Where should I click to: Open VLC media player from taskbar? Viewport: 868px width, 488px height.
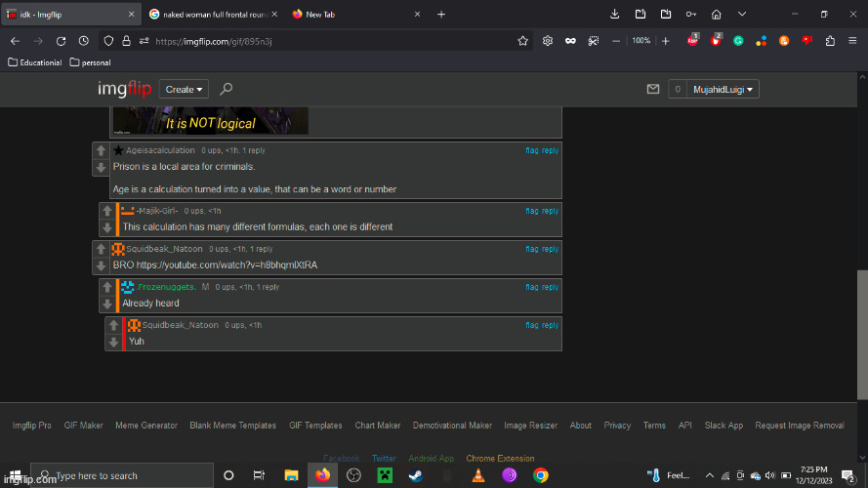point(478,475)
